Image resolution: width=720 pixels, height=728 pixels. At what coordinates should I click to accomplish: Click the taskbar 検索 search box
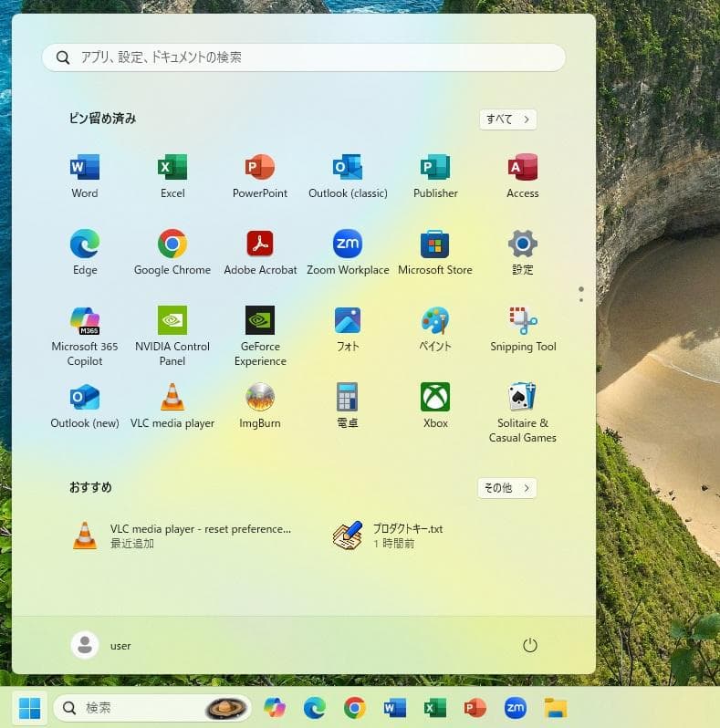(151, 708)
